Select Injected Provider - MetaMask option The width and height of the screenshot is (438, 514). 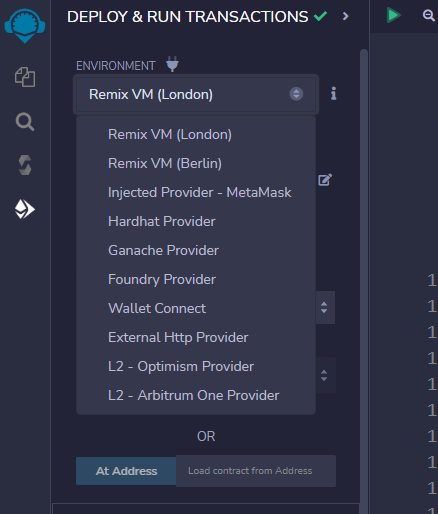click(x=200, y=192)
